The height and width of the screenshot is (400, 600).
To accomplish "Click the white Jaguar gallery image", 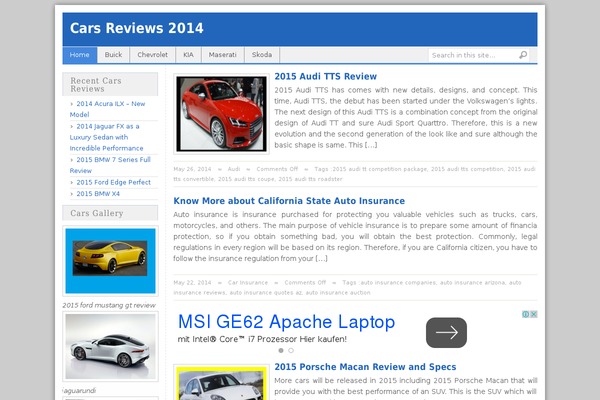I will 110,346.
